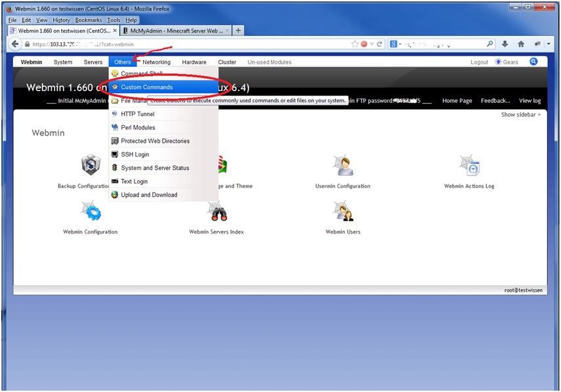Open the Un-used Modules category

(x=270, y=62)
